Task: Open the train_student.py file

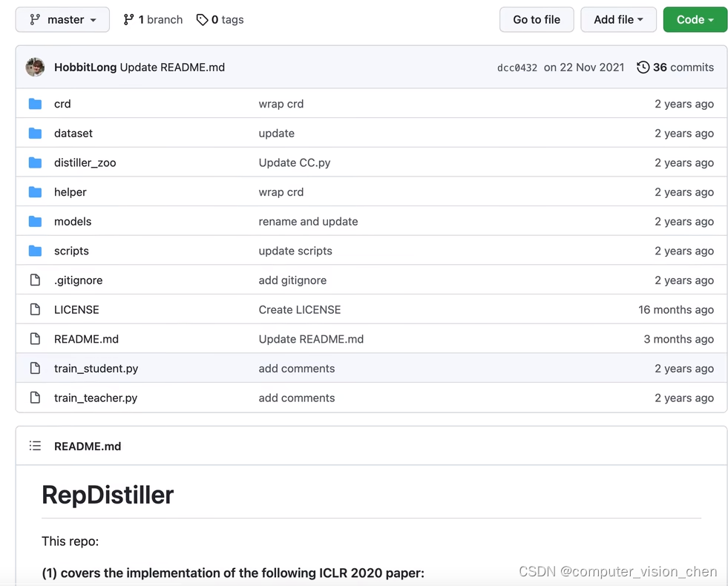Action: (96, 369)
